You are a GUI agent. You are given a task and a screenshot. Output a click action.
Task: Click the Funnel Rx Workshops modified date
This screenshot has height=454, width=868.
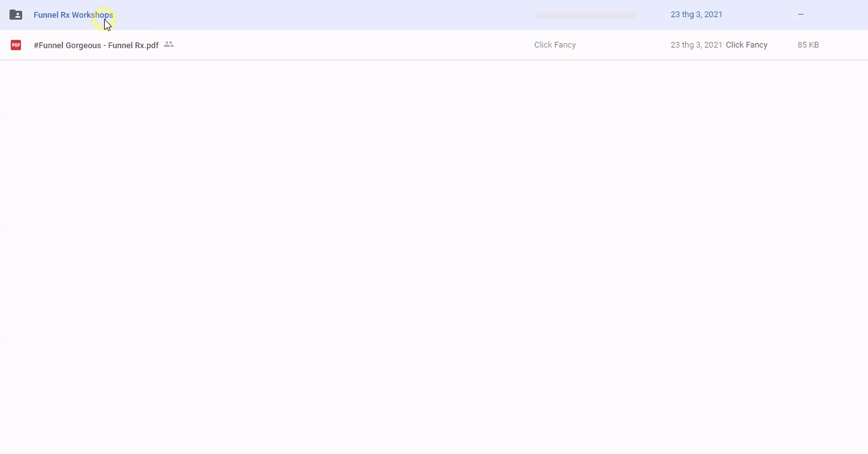(x=696, y=15)
